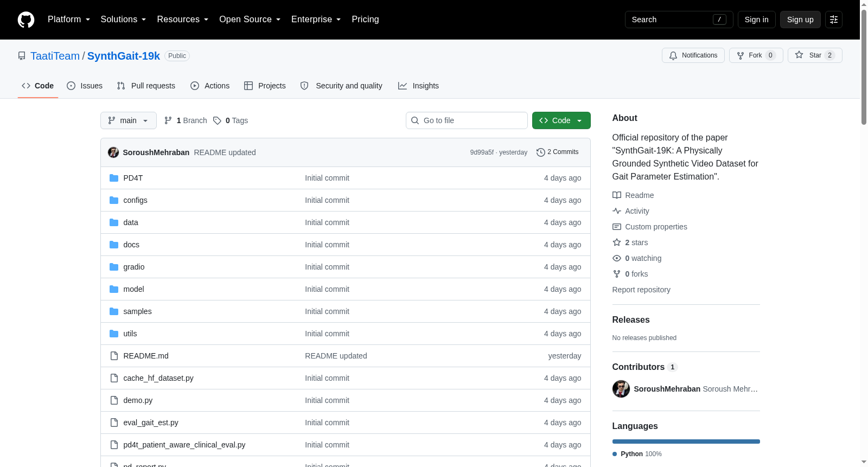Screen dimensions: 868x467
Task: Click the docs folder icon
Action: point(114,245)
